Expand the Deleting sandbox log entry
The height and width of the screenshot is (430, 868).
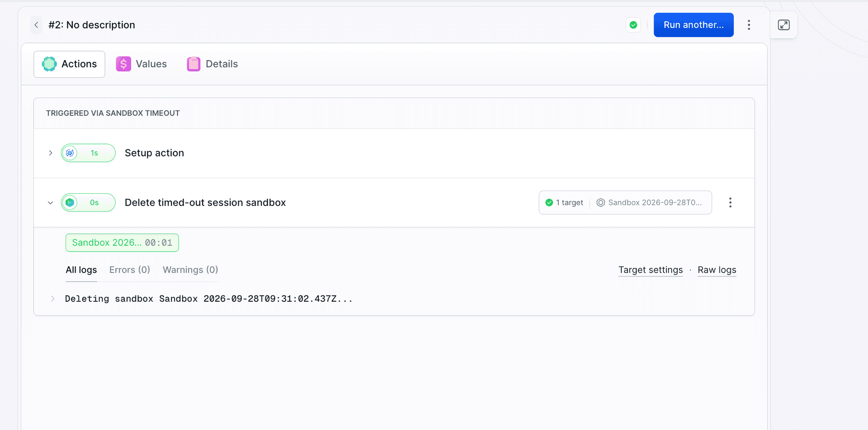tap(53, 299)
